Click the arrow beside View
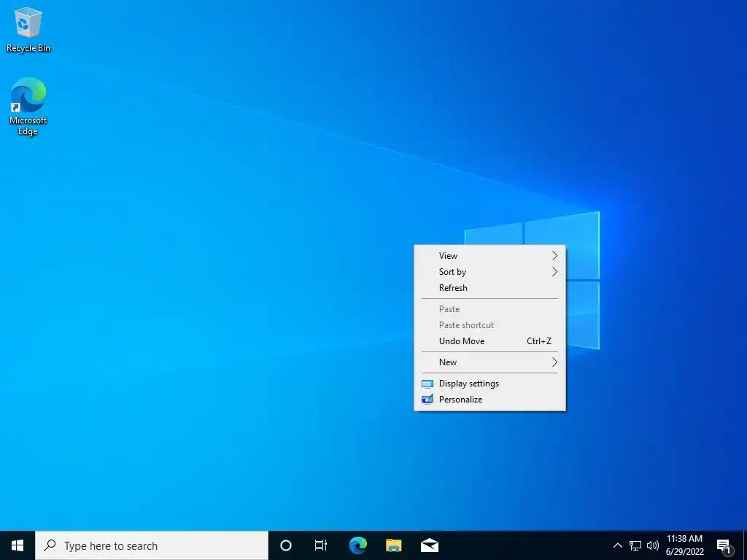 (554, 256)
